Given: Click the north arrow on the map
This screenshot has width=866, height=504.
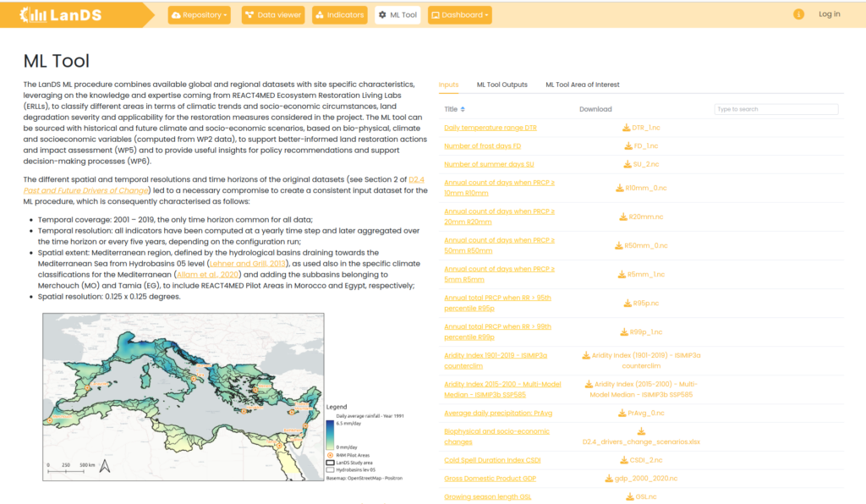Looking at the screenshot, I should pos(104,466).
